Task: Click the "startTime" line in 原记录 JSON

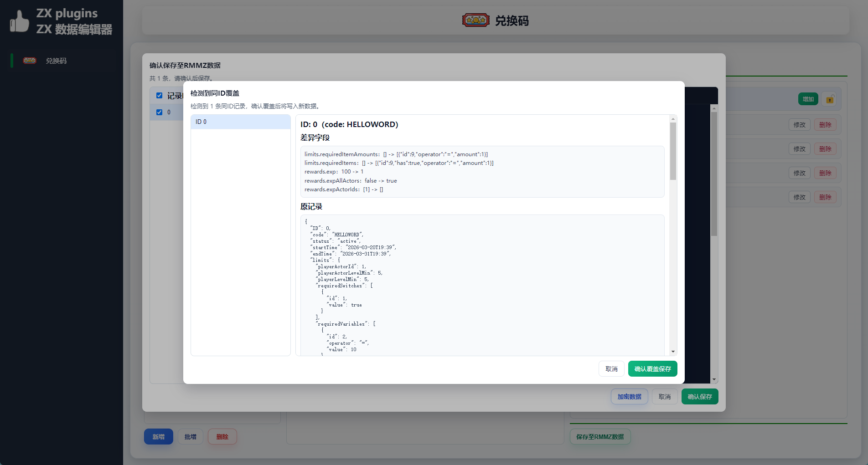Action: (353, 247)
